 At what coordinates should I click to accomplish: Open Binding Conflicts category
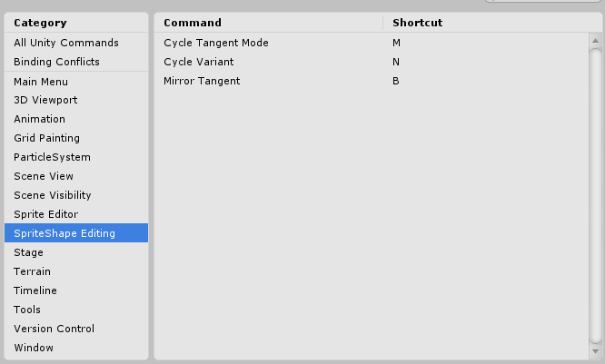coord(56,62)
